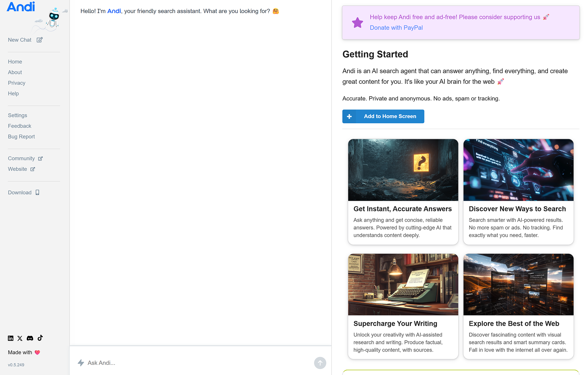Viewport: 588px width, 375px height.
Task: Open the Discord social icon
Action: 30,338
